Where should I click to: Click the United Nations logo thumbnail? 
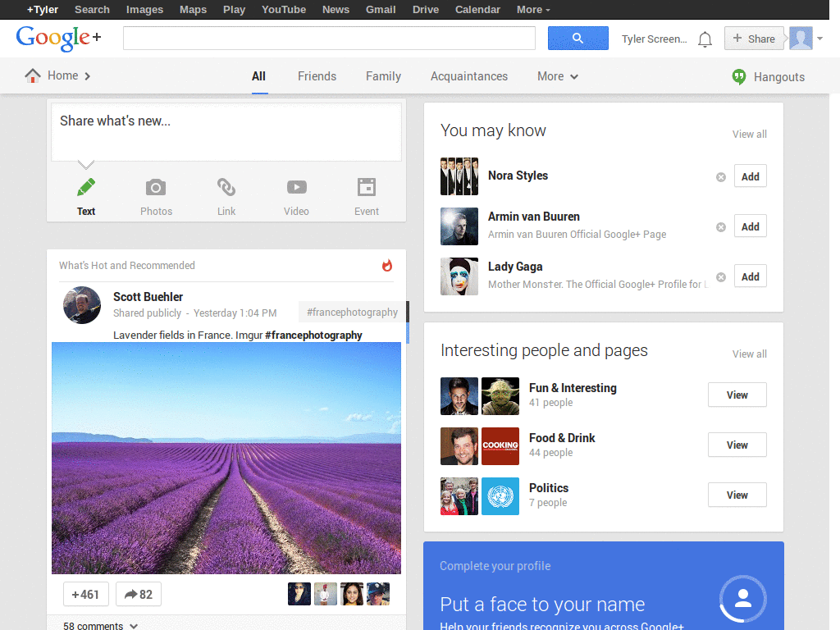point(500,496)
